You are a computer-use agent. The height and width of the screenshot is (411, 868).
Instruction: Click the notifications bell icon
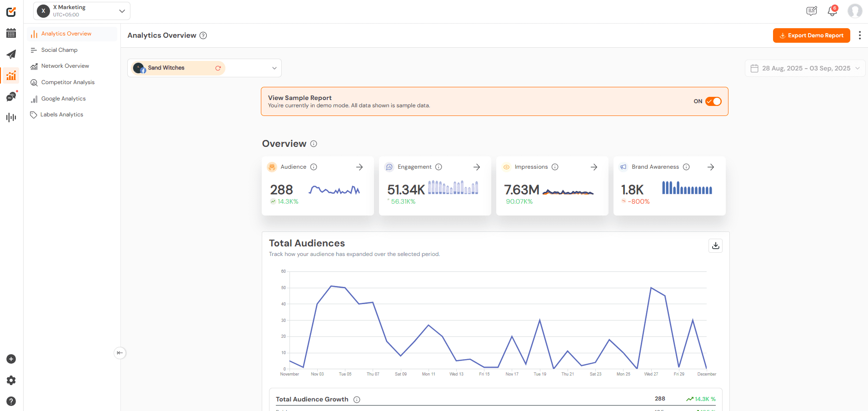(832, 11)
